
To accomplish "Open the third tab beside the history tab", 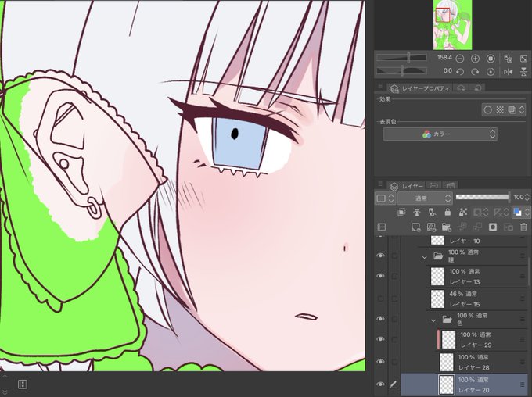I will point(450,186).
